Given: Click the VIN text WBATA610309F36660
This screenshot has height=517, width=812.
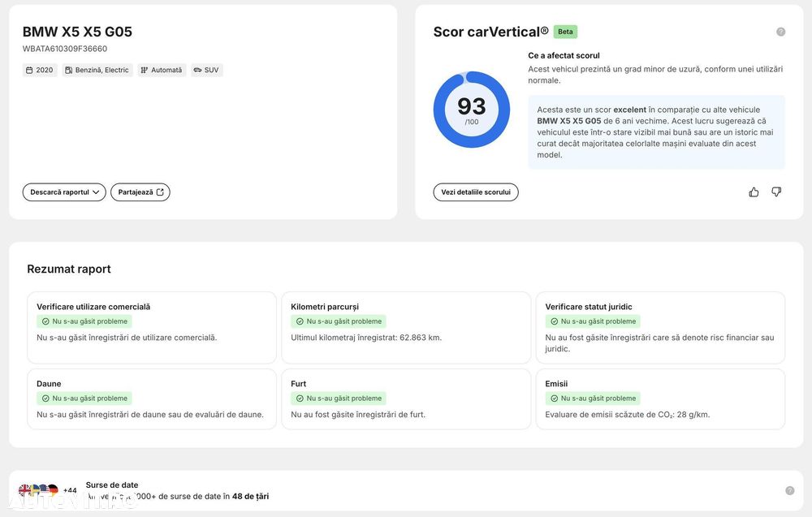Looking at the screenshot, I should point(65,49).
